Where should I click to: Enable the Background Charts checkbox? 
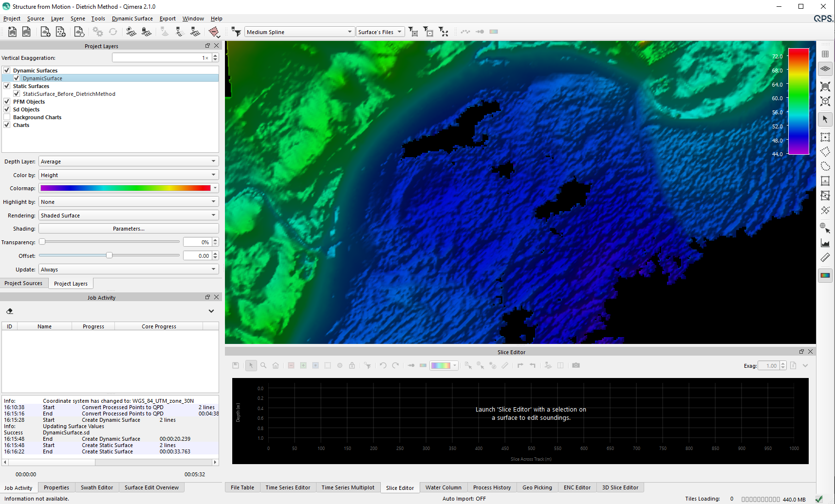(x=7, y=117)
